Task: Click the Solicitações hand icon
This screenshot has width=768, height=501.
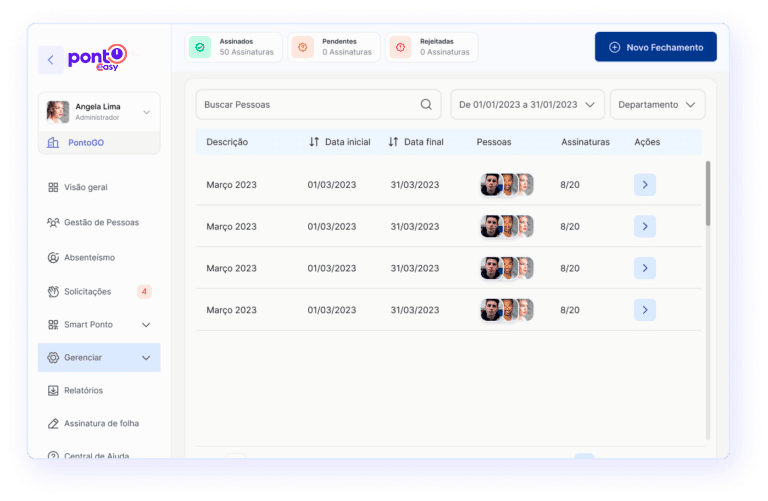Action: click(x=53, y=291)
